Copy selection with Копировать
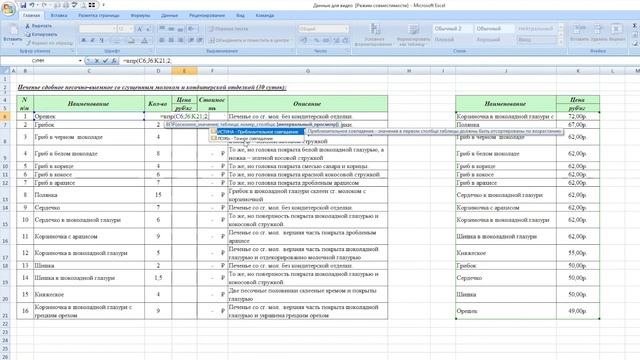Viewport: 640px width, 360px height. pos(41,34)
